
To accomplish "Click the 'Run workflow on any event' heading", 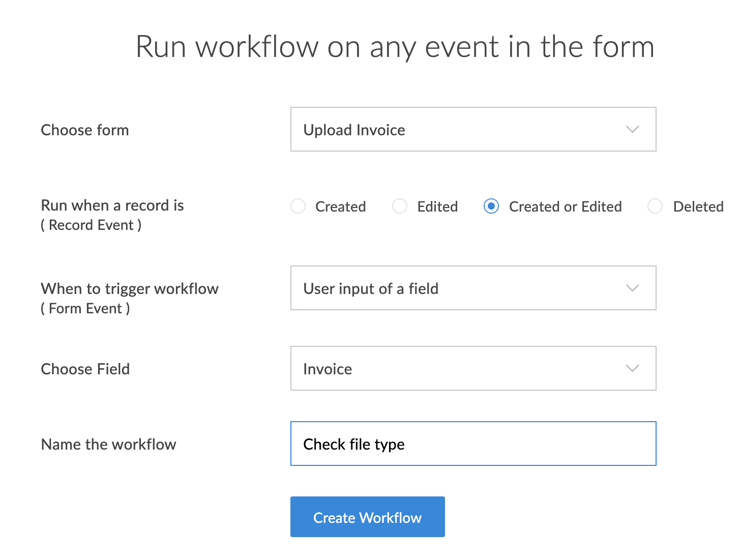I will pos(395,47).
